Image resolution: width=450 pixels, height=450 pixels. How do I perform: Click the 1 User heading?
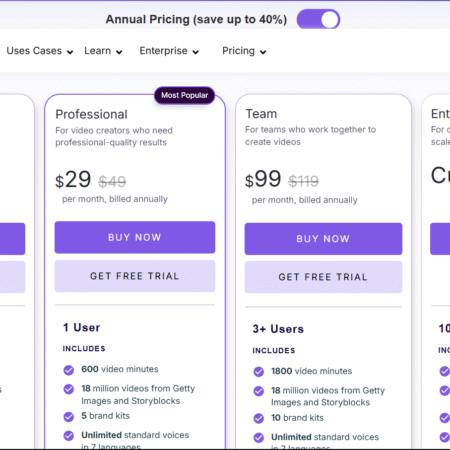point(82,327)
